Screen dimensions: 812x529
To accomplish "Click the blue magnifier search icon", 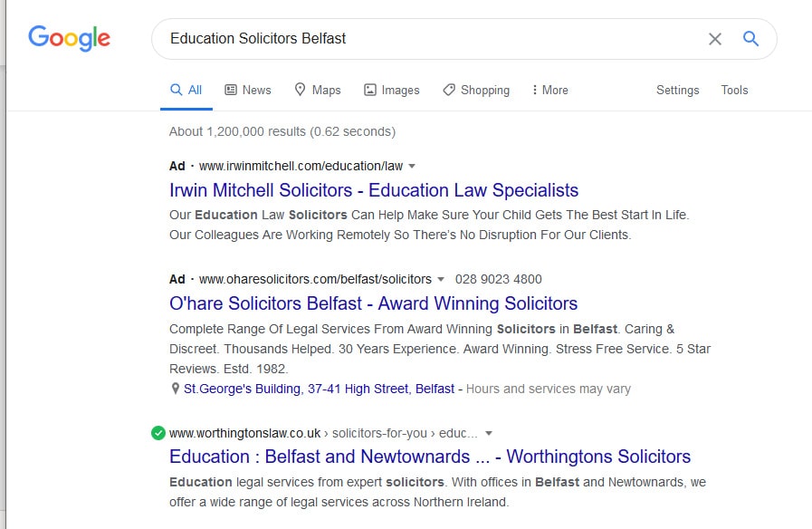I will [750, 39].
